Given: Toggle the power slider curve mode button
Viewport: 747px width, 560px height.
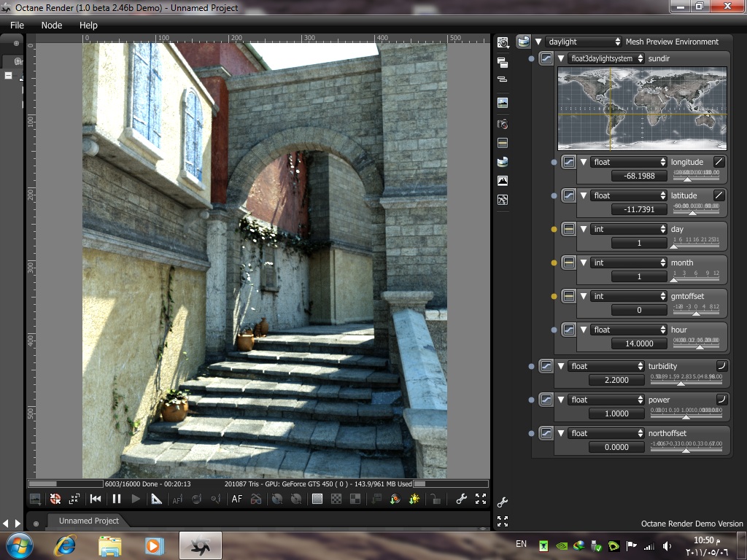Looking at the screenshot, I should [x=721, y=399].
